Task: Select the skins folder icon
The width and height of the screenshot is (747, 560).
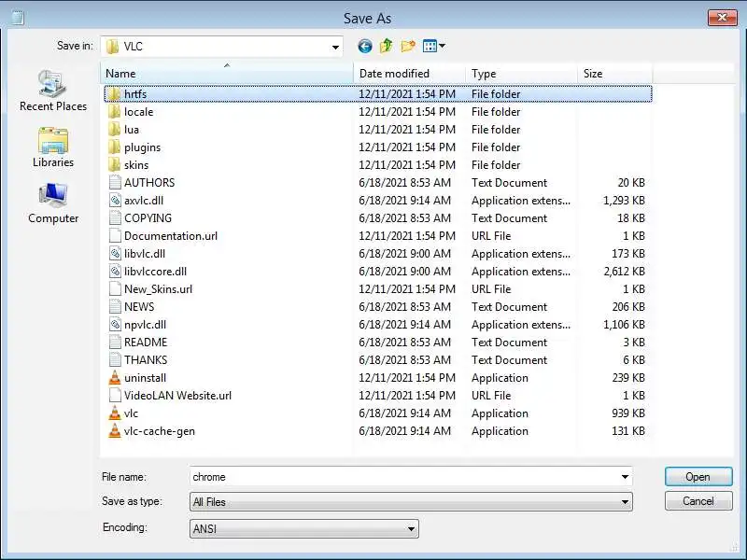Action: coord(114,165)
